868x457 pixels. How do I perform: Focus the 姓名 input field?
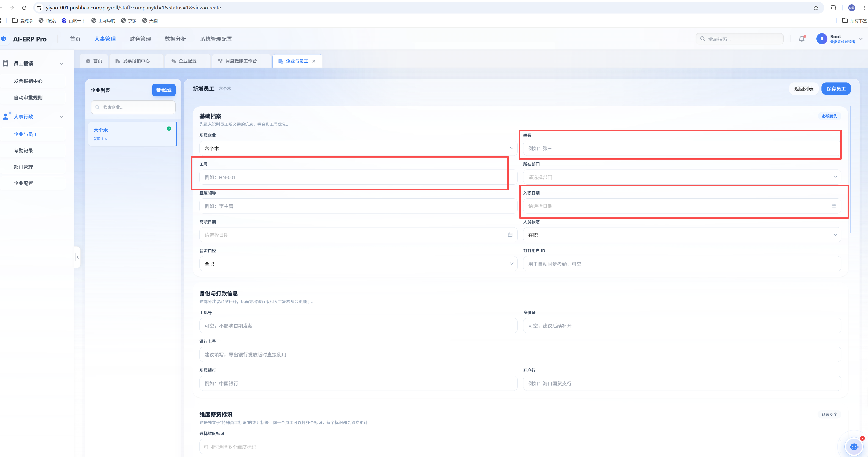pos(682,148)
